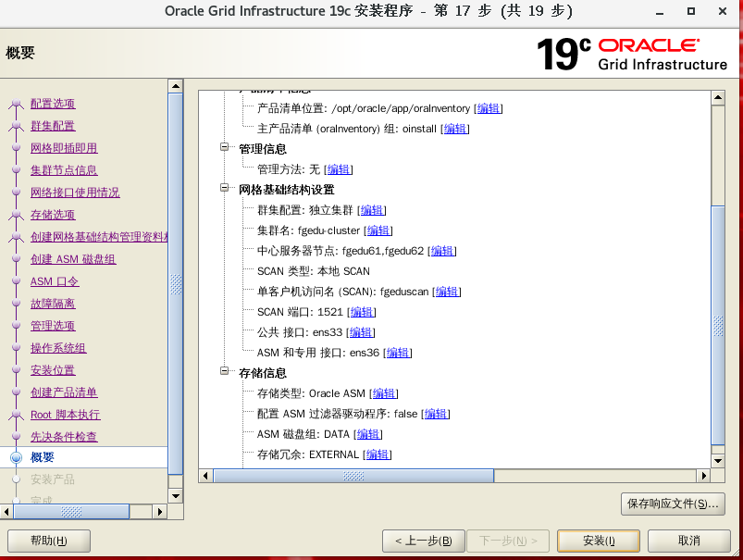
Task: Go to the 配置选项 step
Action: pos(53,104)
